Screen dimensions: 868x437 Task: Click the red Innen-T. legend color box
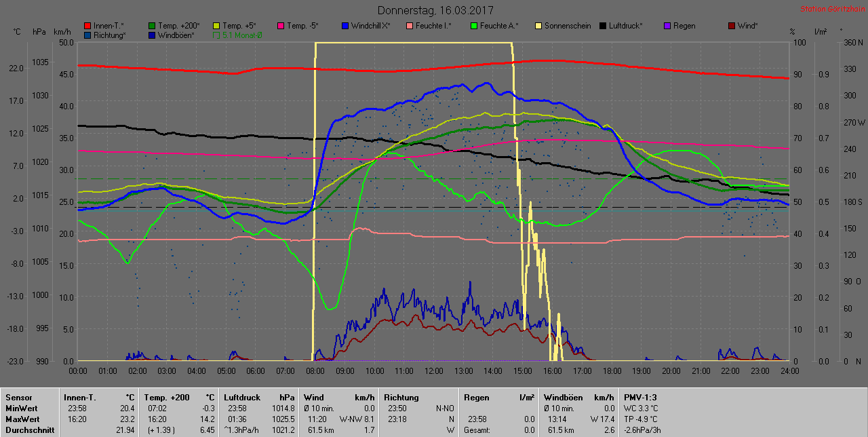coord(87,26)
